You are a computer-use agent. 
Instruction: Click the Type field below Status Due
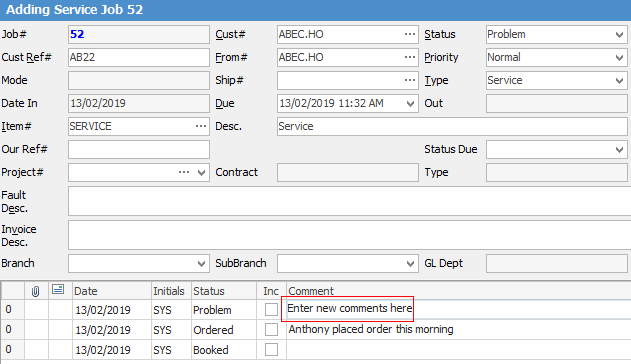click(557, 172)
